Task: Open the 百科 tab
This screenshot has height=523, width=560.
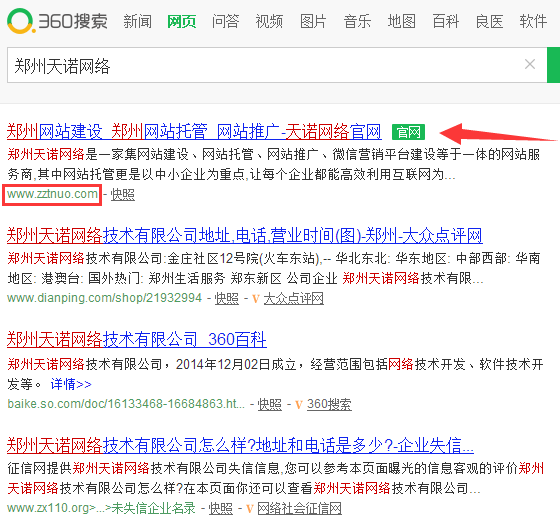Action: (x=445, y=21)
